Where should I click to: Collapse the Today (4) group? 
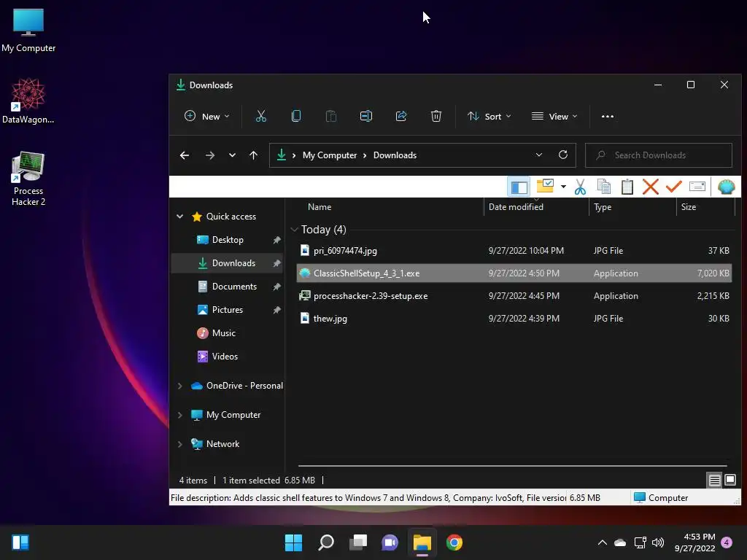[294, 230]
